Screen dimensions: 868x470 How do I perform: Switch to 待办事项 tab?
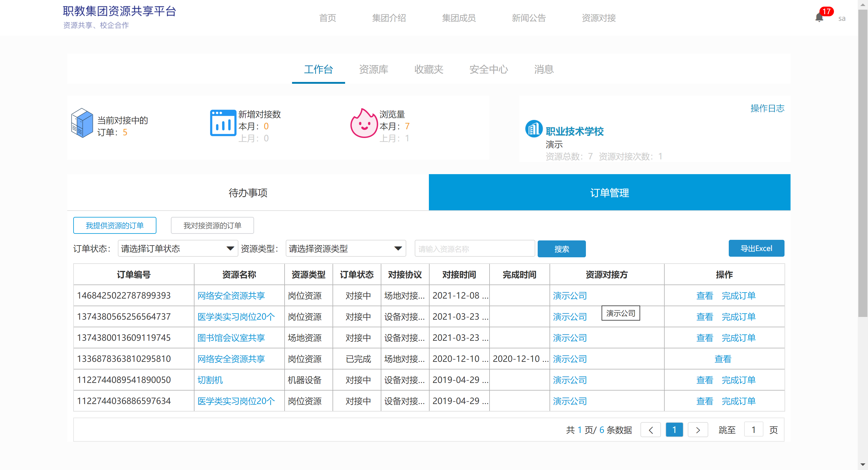[248, 193]
